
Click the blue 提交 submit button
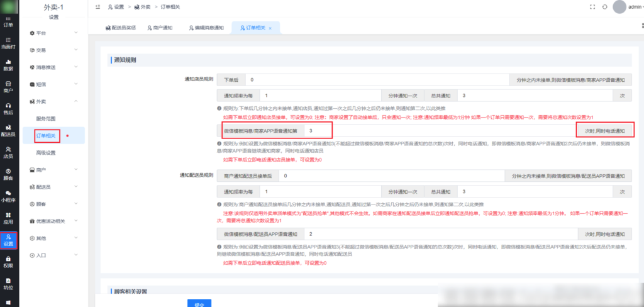pos(199,303)
